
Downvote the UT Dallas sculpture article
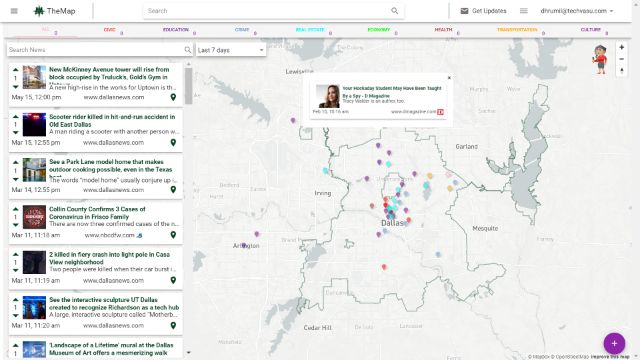[16, 316]
